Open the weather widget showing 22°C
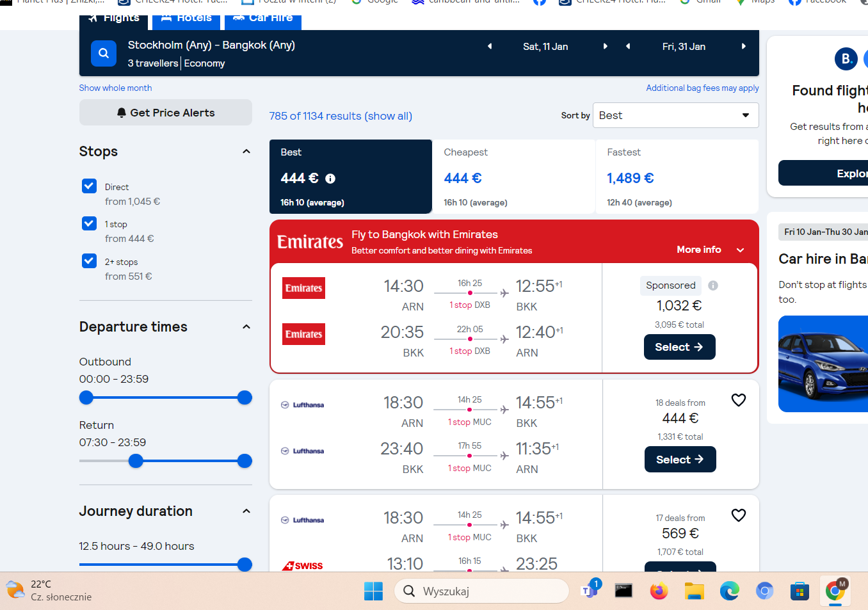The height and width of the screenshot is (610, 868). [49, 591]
